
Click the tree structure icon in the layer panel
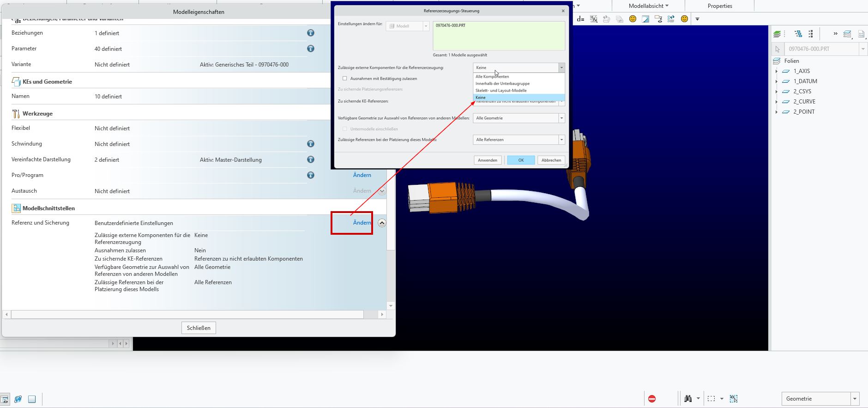click(798, 34)
